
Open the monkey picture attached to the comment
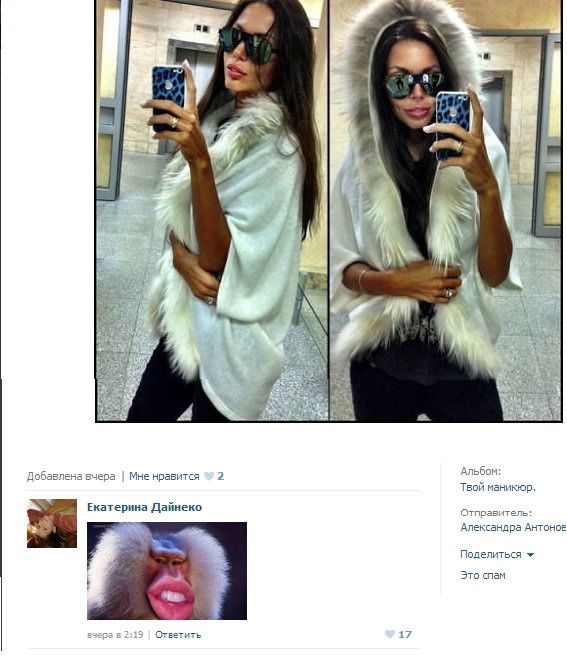pyautogui.click(x=167, y=571)
